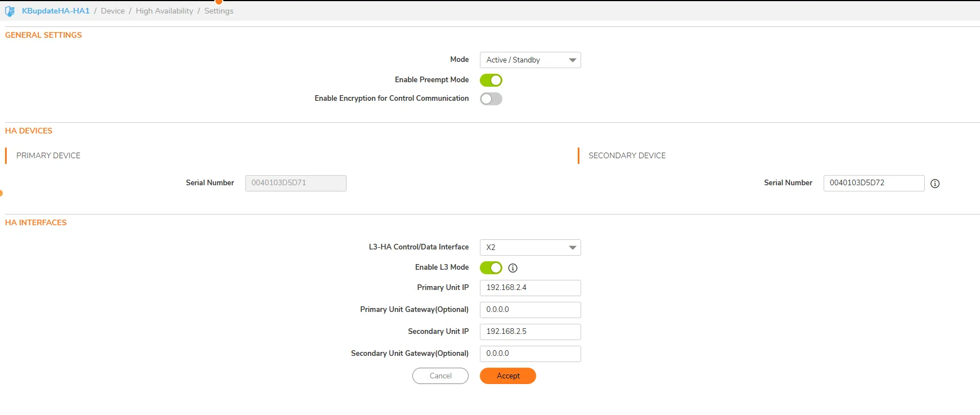This screenshot has width=980, height=415.
Task: Turn on Encryption for Control Communication
Action: point(491,99)
